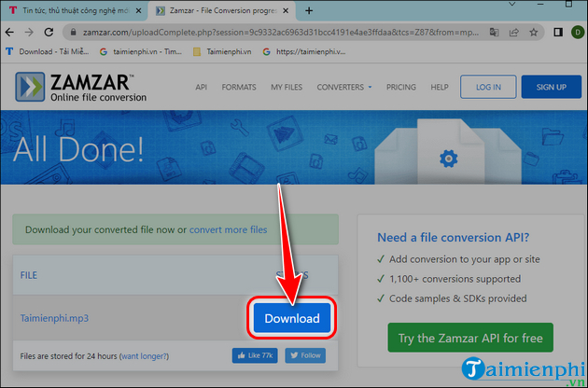Click the browser forward arrow
The image size is (588, 388).
coord(29,33)
